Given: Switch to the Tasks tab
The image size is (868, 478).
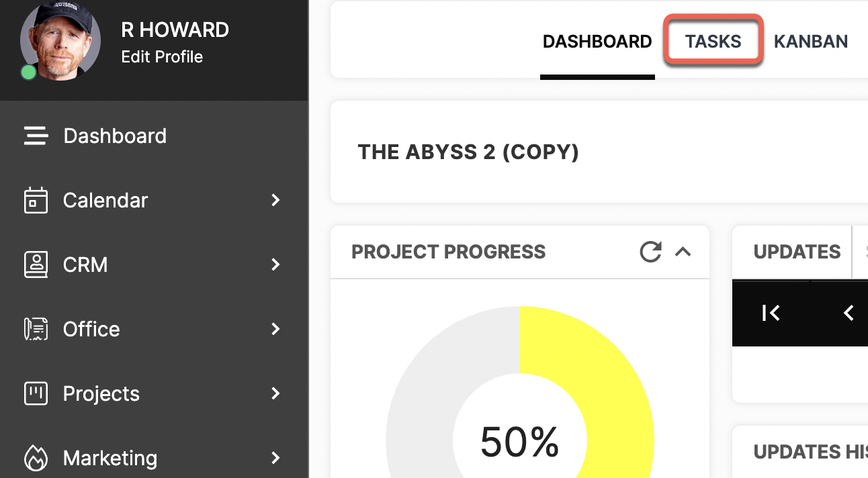Looking at the screenshot, I should (713, 41).
